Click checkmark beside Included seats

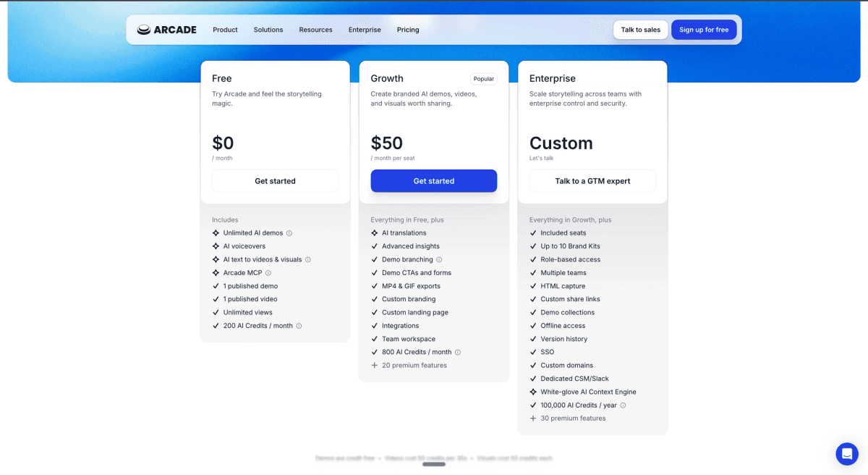(x=533, y=233)
